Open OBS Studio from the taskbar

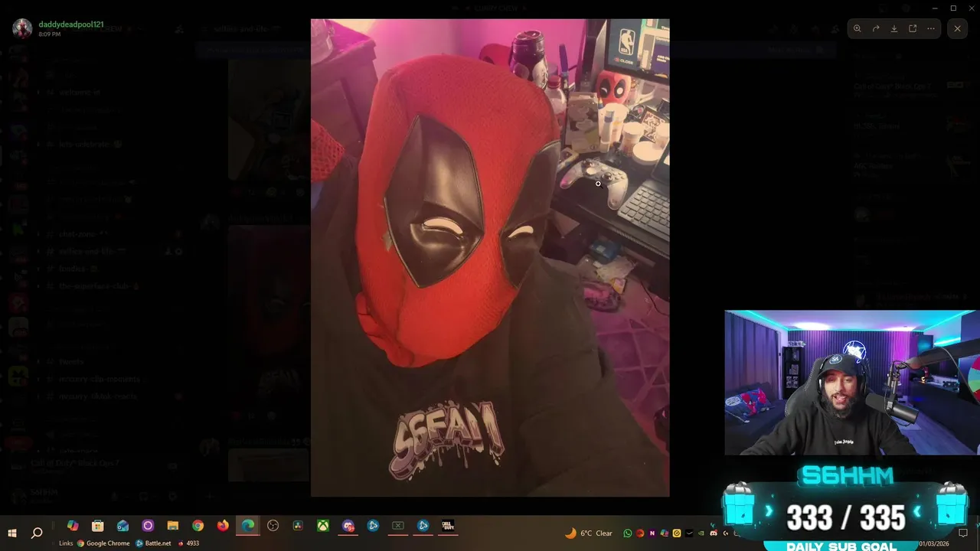[x=273, y=526]
